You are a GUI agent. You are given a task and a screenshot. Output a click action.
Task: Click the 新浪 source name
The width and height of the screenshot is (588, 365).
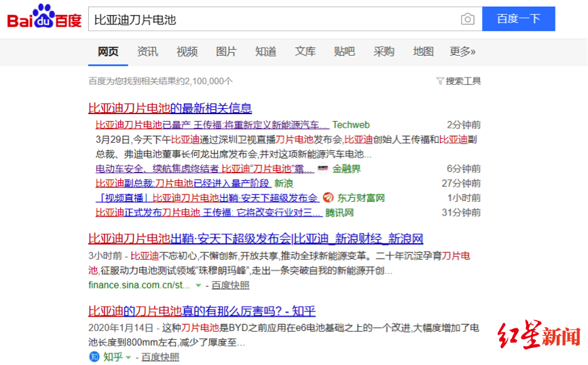[x=284, y=184]
